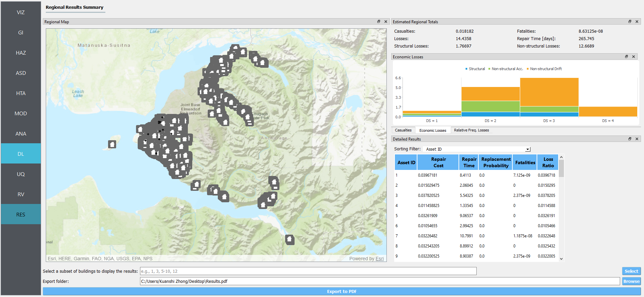Click the orange DS = 3 chart bar
Viewport: 644px width, 297px height.
549,92
